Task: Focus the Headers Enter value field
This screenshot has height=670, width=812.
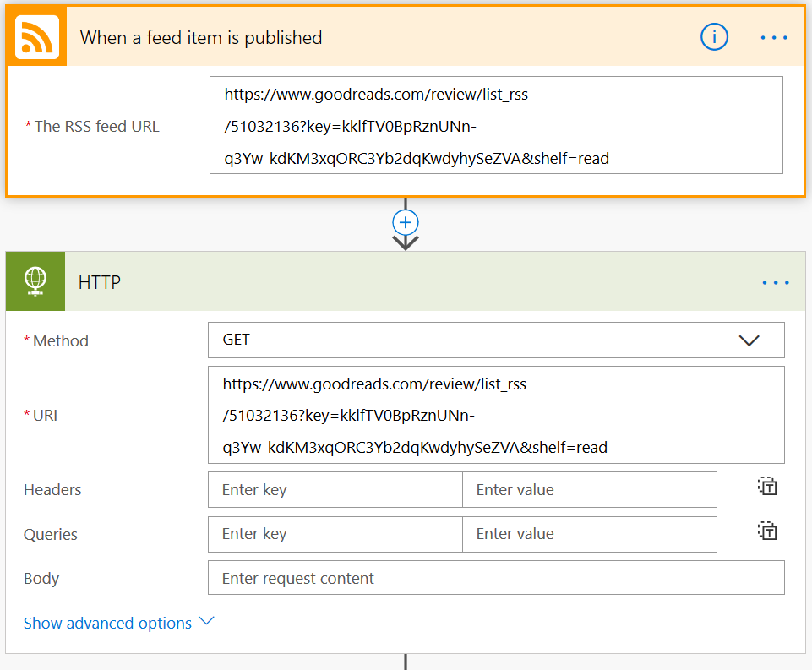Action: tap(590, 489)
